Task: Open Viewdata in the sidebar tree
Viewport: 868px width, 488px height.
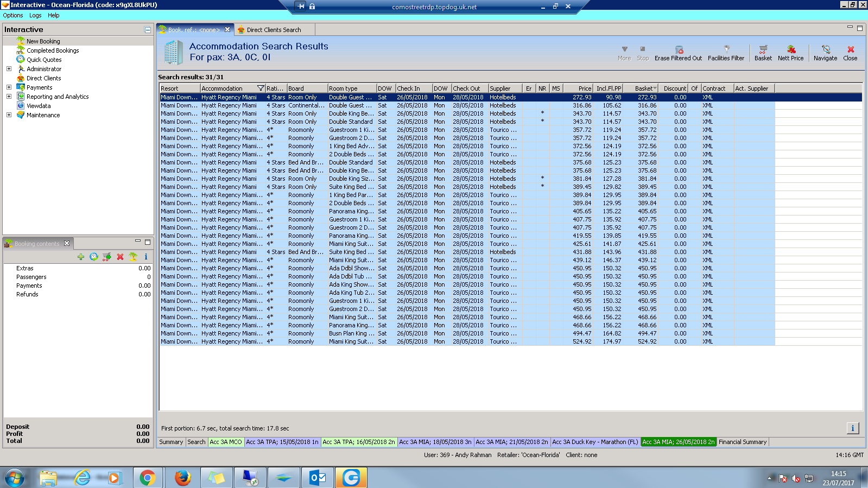Action: point(39,106)
